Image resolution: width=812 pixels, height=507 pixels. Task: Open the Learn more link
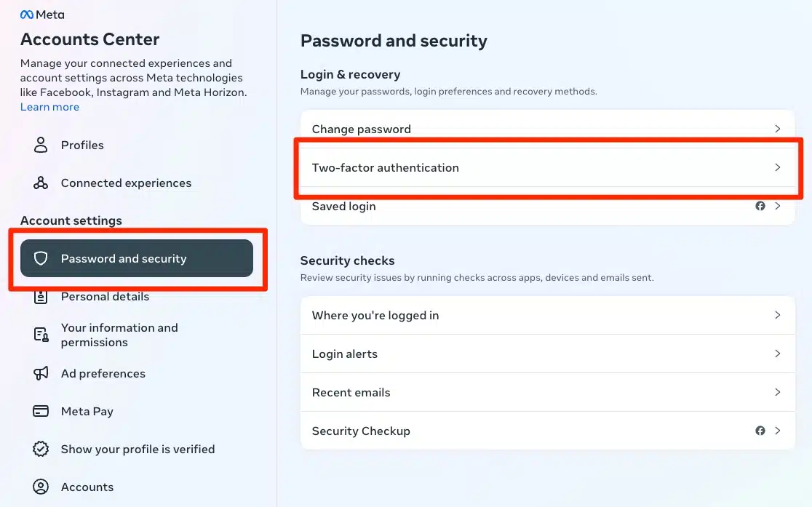click(49, 106)
